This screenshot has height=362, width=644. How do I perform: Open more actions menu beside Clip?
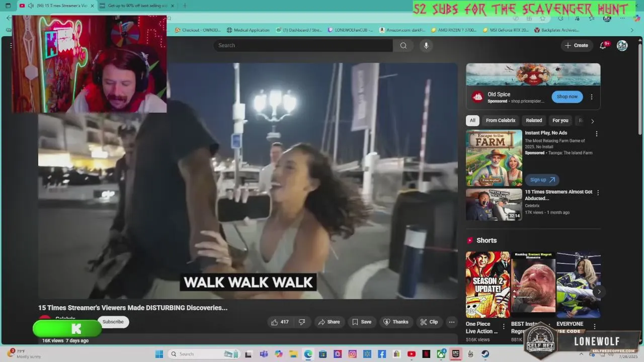pyautogui.click(x=452, y=322)
